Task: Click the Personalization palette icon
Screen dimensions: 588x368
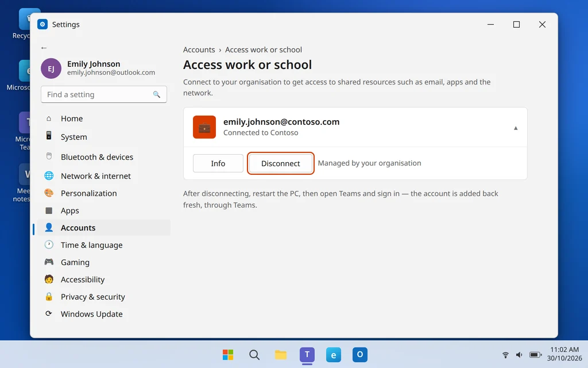Action: 49,193
